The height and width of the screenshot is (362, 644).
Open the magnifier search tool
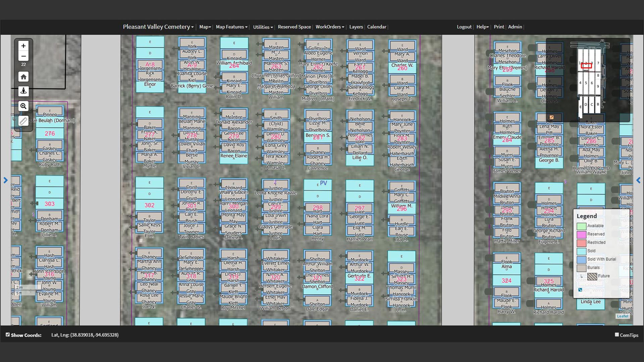[x=23, y=106]
